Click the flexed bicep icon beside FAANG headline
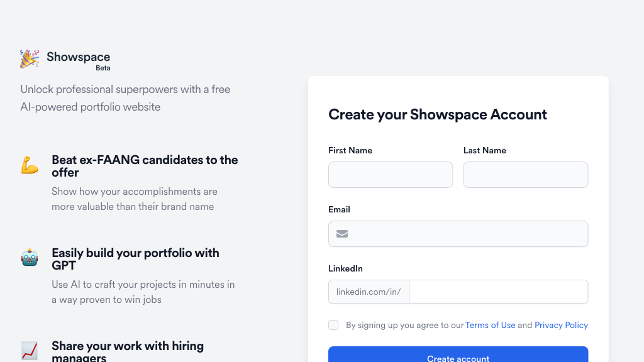The height and width of the screenshot is (362, 644). pyautogui.click(x=30, y=165)
